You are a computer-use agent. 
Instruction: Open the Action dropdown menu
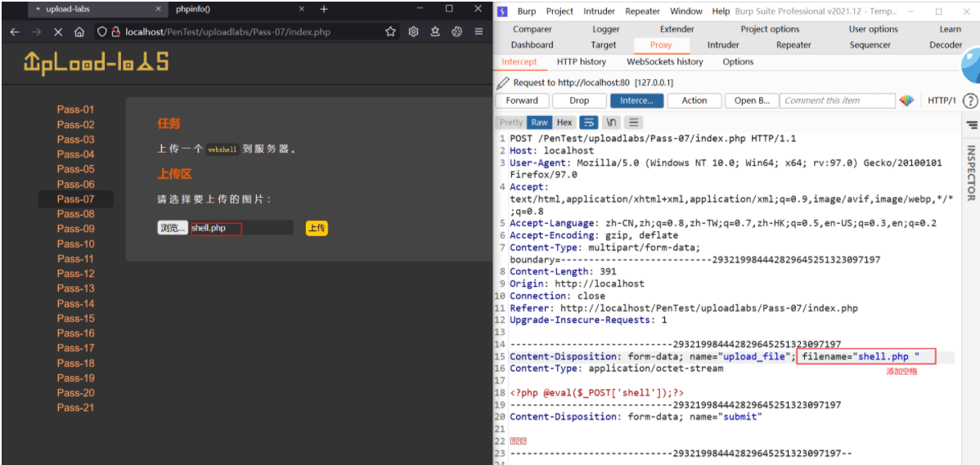tap(694, 101)
